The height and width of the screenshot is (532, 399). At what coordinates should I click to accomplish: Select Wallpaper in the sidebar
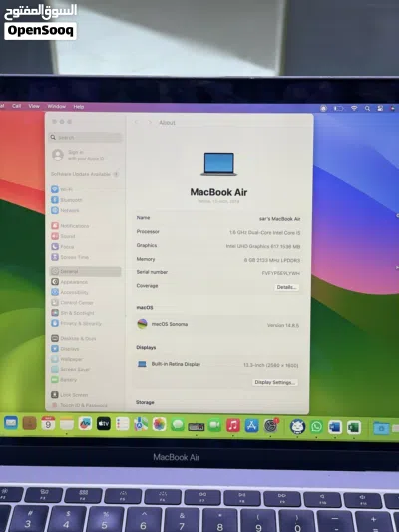click(67, 359)
